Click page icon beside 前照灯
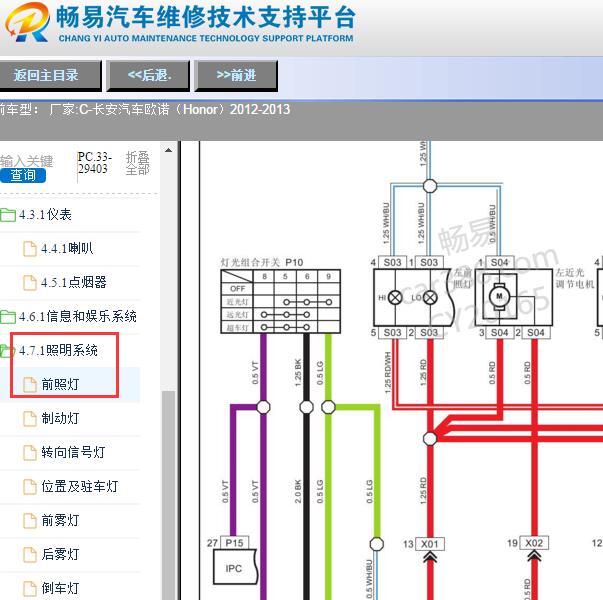Screen dimensions: 603x600 (x=30, y=385)
